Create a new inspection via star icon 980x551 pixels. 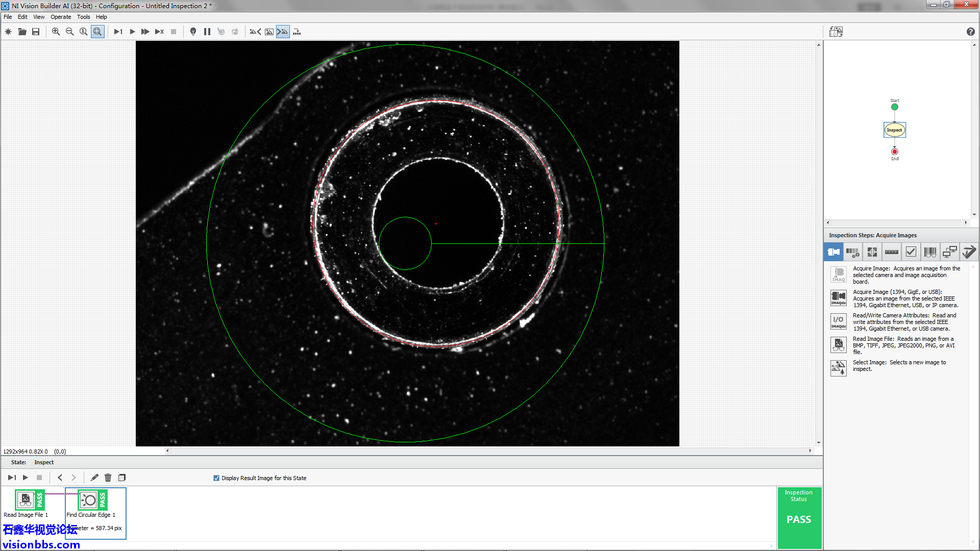click(8, 32)
